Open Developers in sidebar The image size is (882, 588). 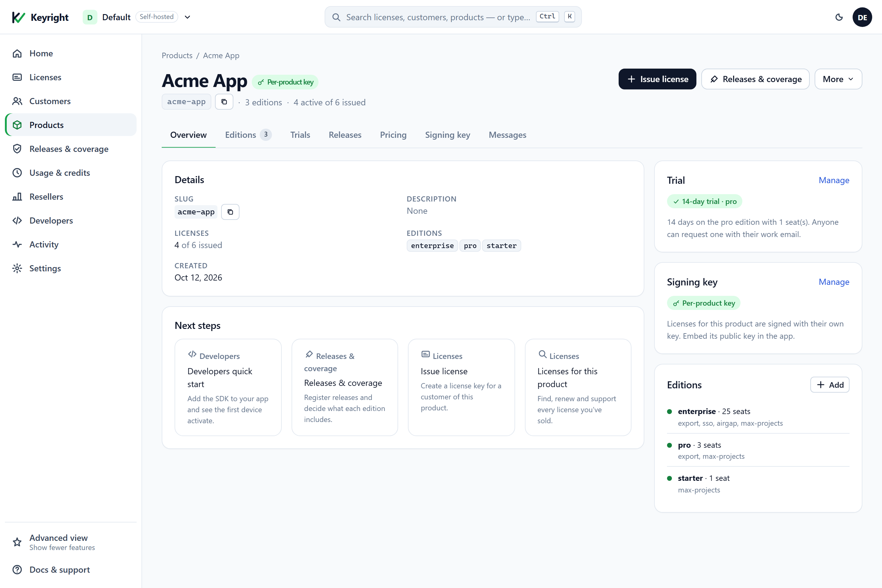click(x=71, y=221)
